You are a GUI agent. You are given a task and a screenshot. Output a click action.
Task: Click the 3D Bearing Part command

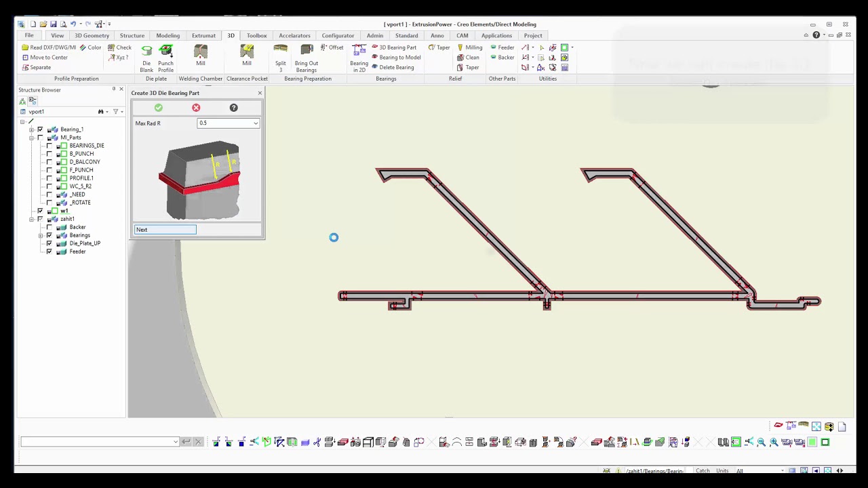click(x=394, y=47)
